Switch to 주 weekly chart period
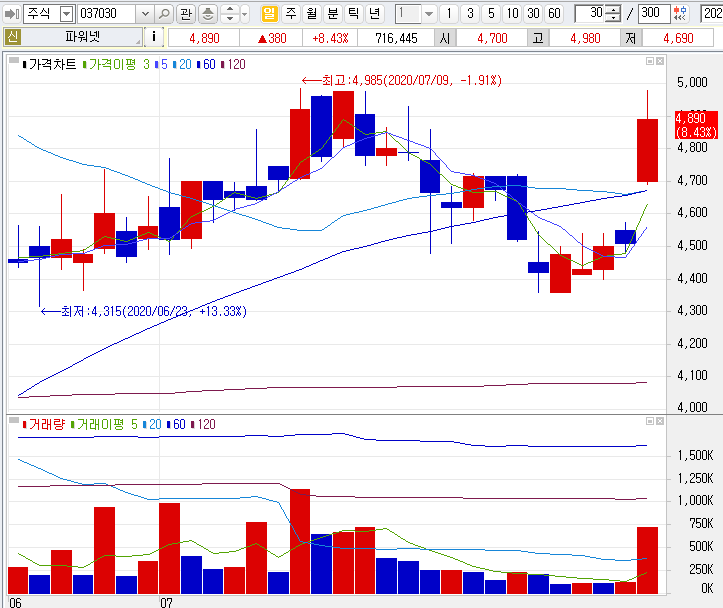The image size is (723, 608). 290,13
